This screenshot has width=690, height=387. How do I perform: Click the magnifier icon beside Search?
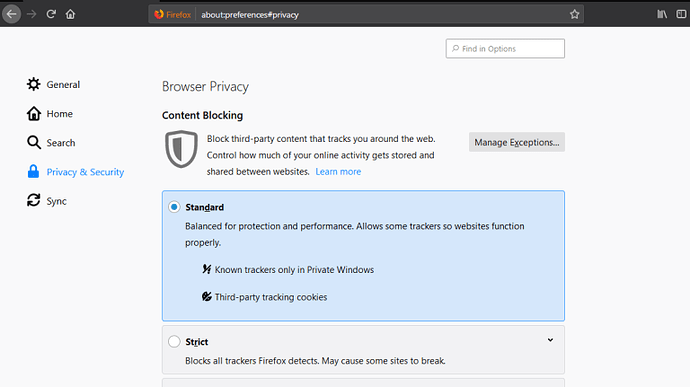click(33, 143)
